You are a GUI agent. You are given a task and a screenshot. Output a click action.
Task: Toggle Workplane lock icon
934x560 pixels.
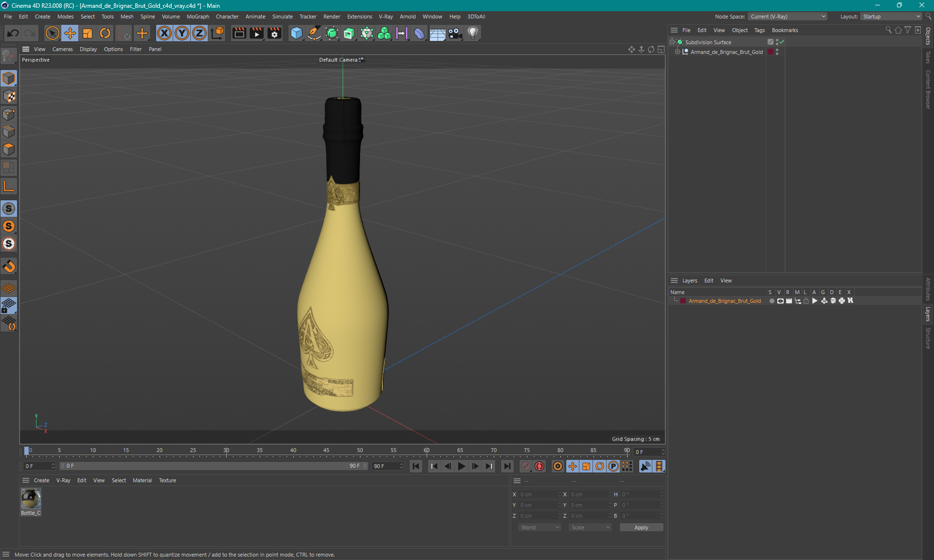click(9, 306)
